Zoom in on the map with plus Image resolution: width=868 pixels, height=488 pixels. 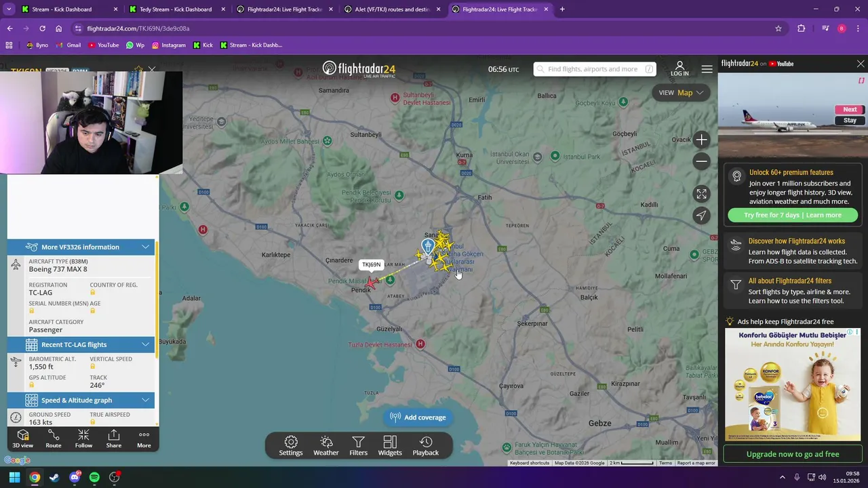[702, 140]
